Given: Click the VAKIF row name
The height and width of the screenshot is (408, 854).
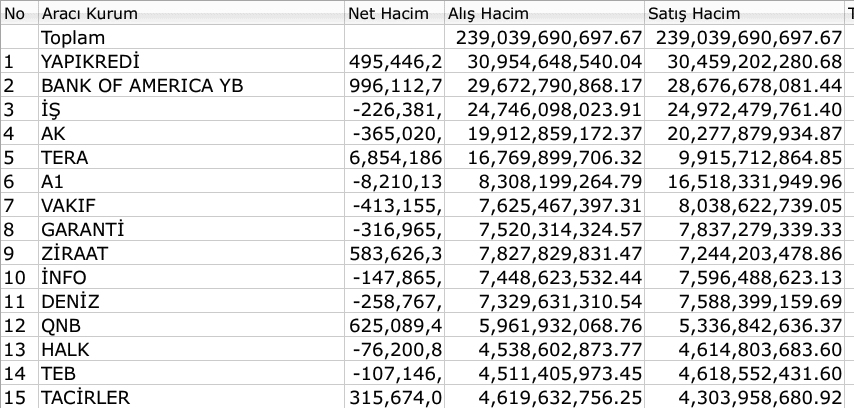Looking at the screenshot, I should click(x=68, y=205).
